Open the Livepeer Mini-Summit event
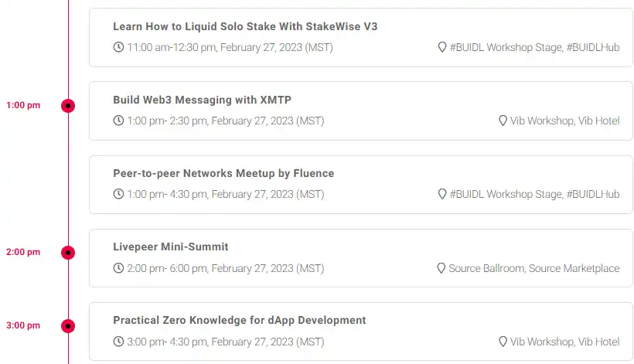 pyautogui.click(x=171, y=247)
